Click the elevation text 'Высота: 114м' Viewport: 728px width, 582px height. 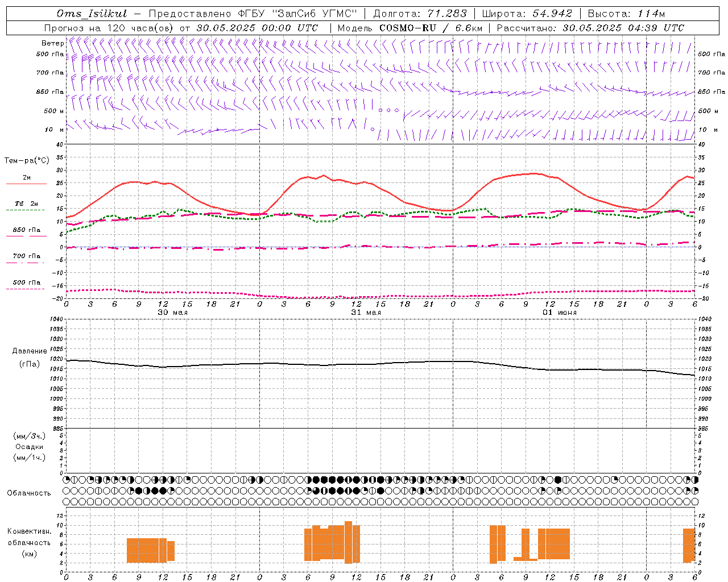pyautogui.click(x=626, y=14)
